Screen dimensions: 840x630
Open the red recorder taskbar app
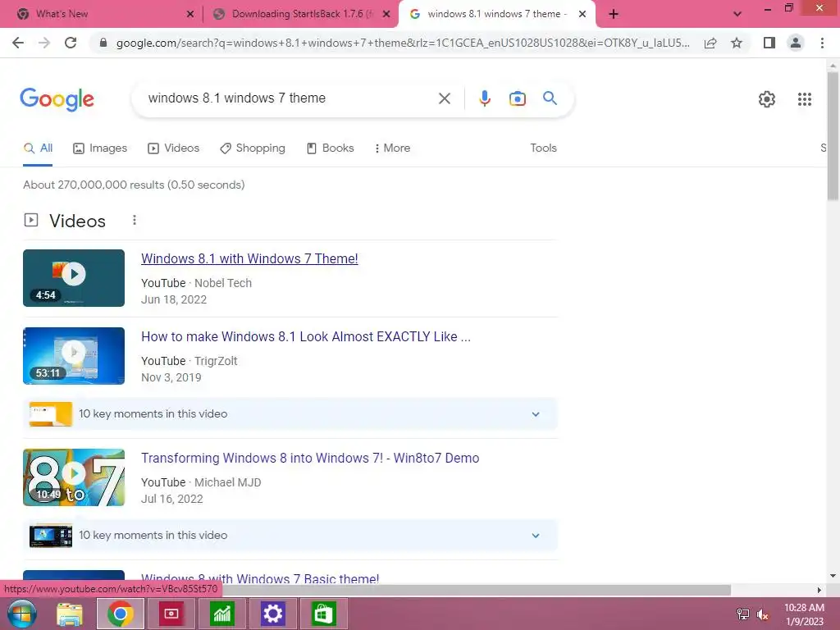pos(171,614)
